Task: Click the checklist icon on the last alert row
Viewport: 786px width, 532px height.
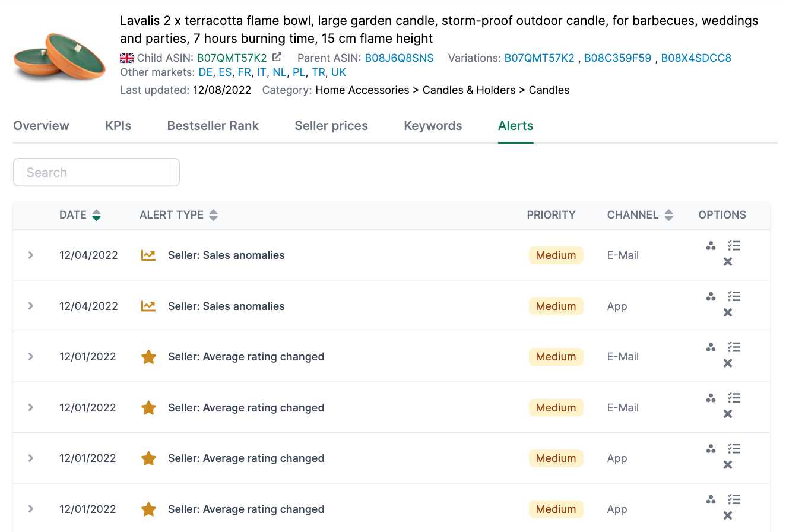Action: [734, 499]
